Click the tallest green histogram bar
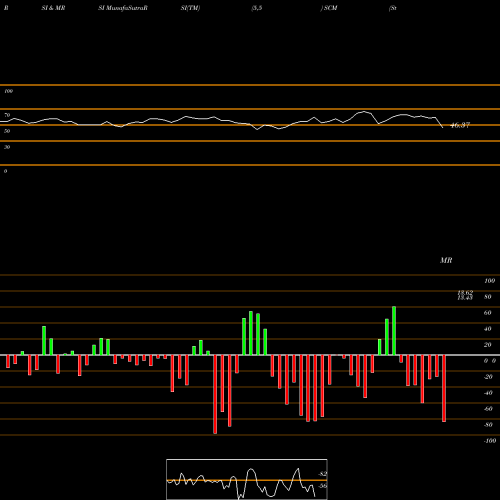This screenshot has height=500, width=500. 394,331
